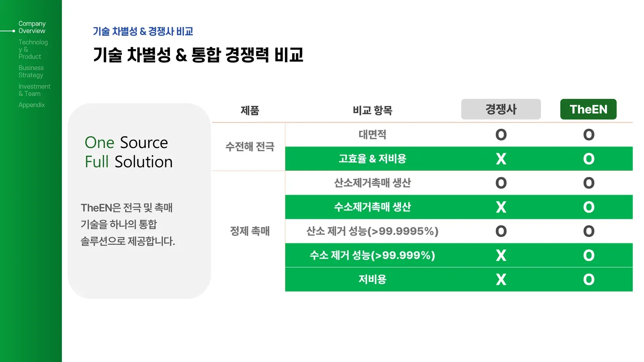Select the 수전해 전극 product cell
This screenshot has width=644, height=362.
[250, 147]
